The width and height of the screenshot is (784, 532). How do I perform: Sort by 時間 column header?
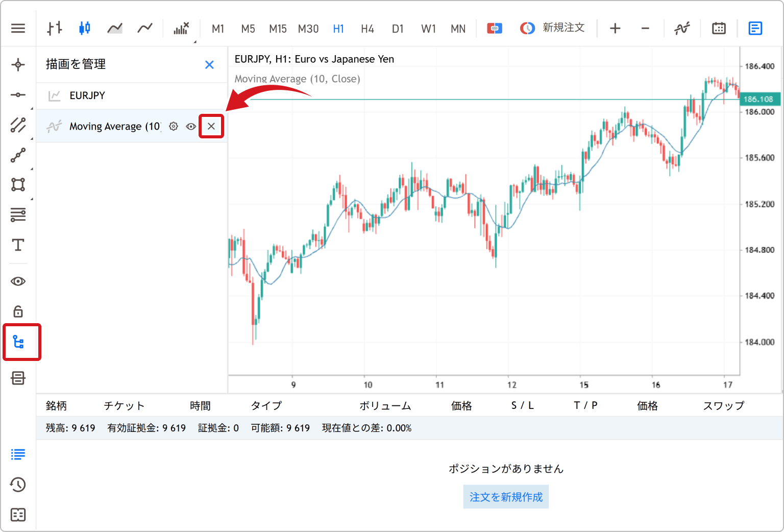click(x=200, y=405)
